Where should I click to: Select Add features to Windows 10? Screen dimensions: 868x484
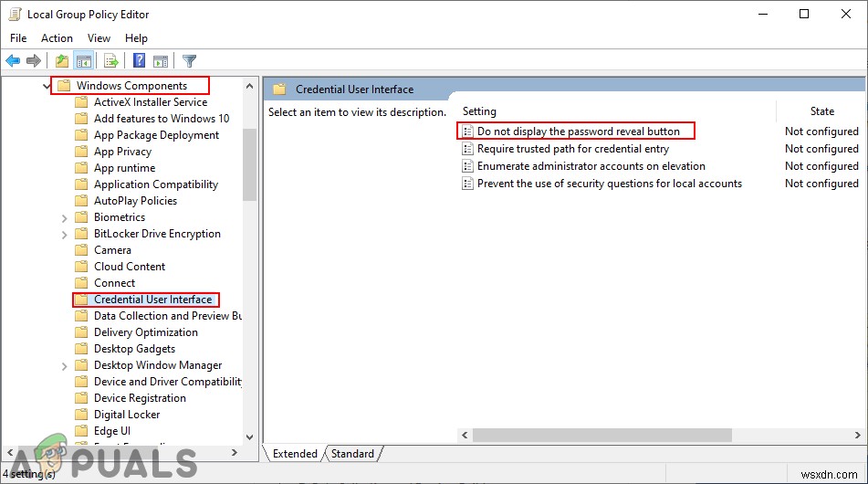(161, 119)
